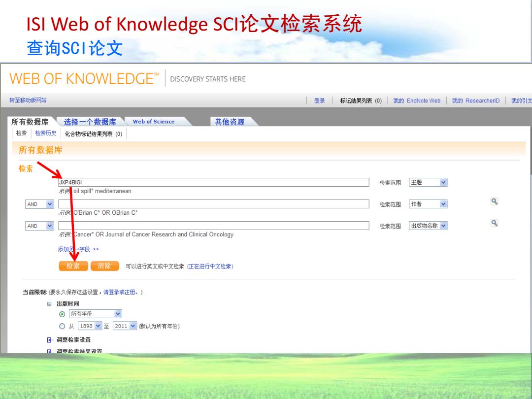The image size is (532, 399).
Task: Click the 转至移动版网站 link
Action: pos(28,100)
